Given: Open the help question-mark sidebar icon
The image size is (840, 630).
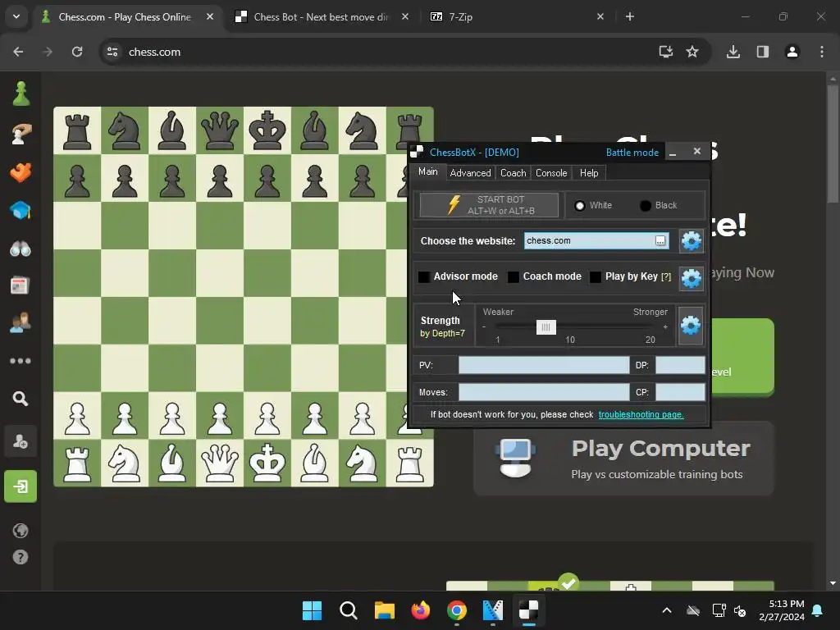Looking at the screenshot, I should click(21, 557).
